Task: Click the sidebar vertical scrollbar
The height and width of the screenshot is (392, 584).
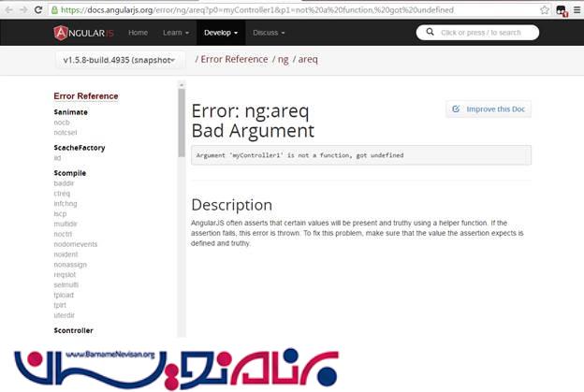Action: pyautogui.click(x=182, y=122)
